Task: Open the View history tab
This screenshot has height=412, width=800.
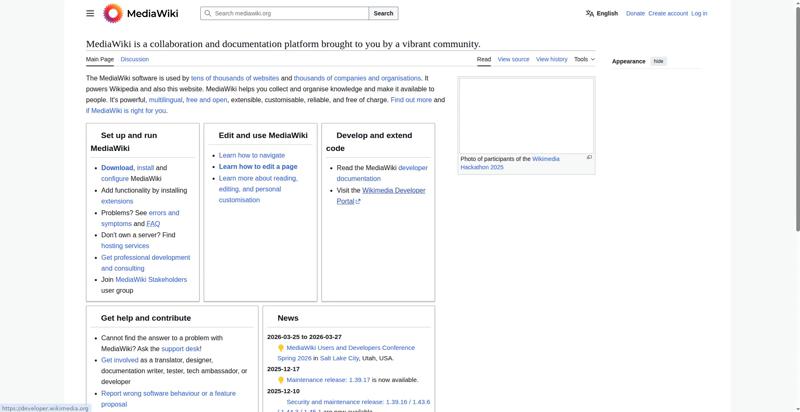Action: 551,59
